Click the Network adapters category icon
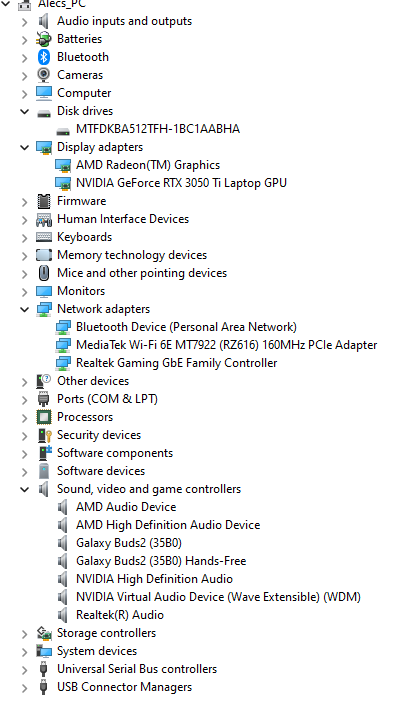The height and width of the screenshot is (725, 412). pyautogui.click(x=43, y=310)
